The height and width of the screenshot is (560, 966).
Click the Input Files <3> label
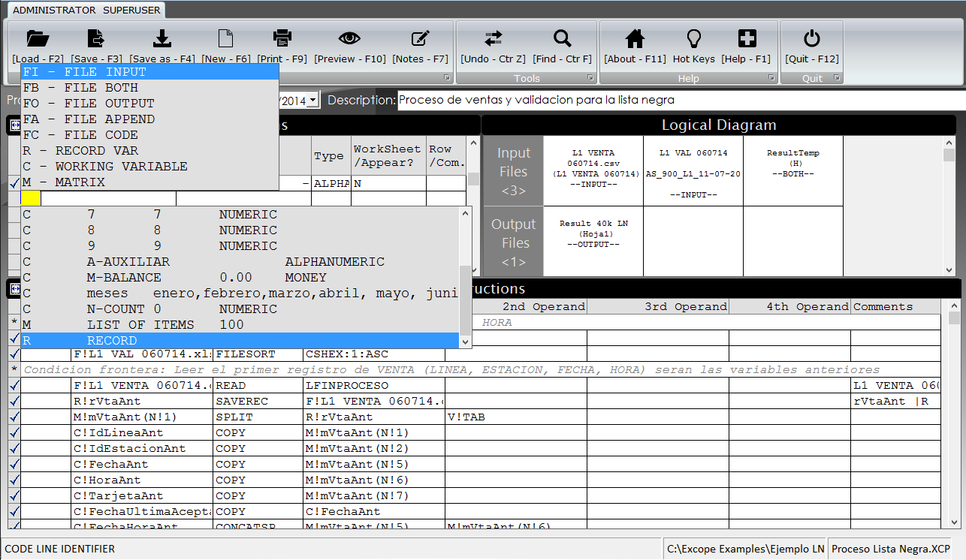pos(514,171)
